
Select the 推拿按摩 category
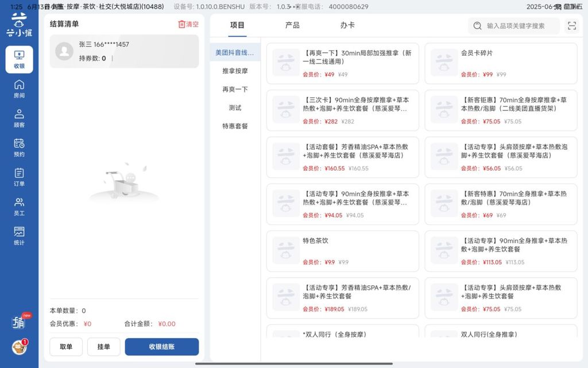[235, 71]
